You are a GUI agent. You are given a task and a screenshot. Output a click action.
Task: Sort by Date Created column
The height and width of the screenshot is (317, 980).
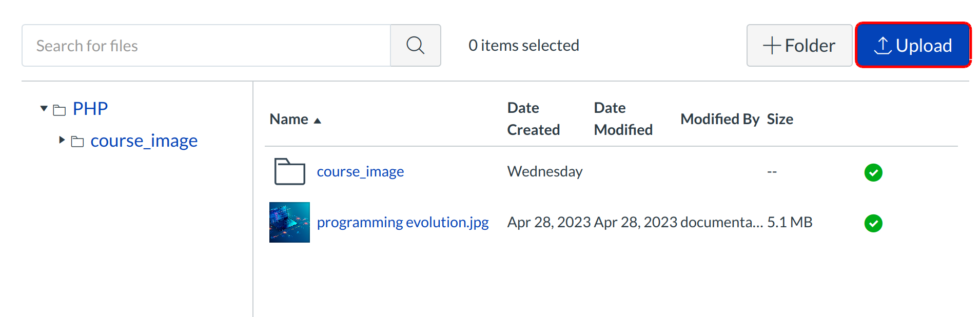click(x=533, y=119)
